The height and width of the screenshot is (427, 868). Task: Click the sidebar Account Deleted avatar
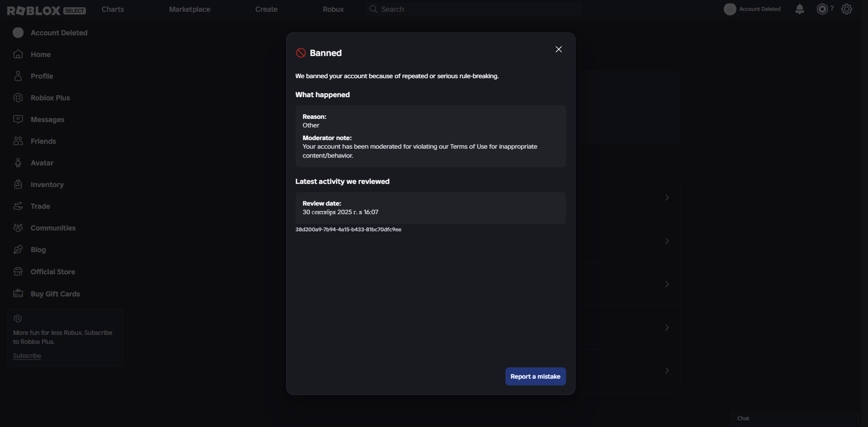(18, 33)
